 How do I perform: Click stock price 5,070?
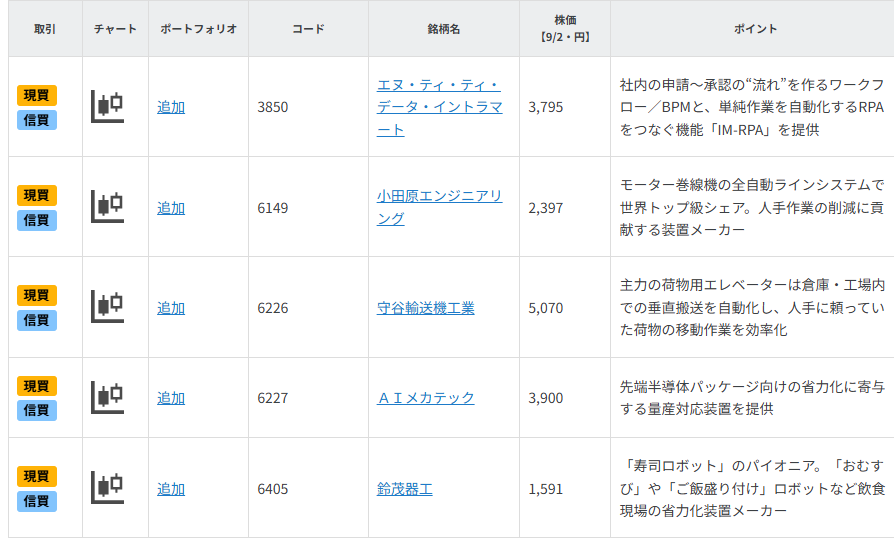pos(546,308)
